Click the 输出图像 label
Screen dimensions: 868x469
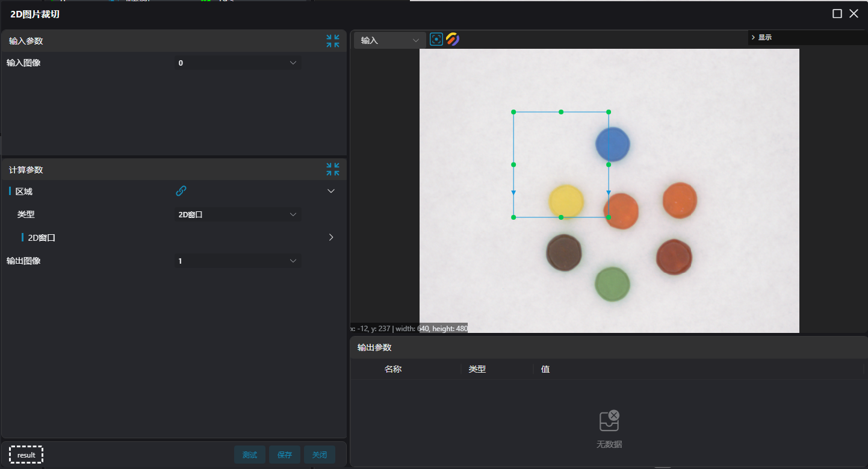[23, 261]
